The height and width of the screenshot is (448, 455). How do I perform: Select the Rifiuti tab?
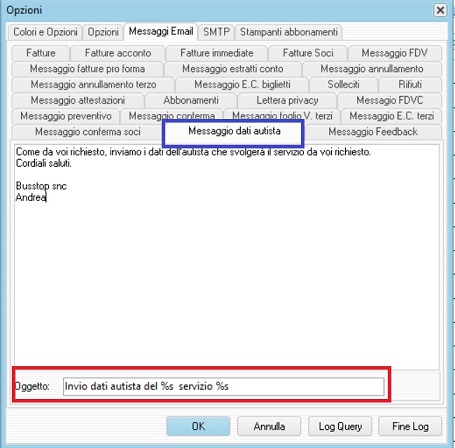coord(410,84)
